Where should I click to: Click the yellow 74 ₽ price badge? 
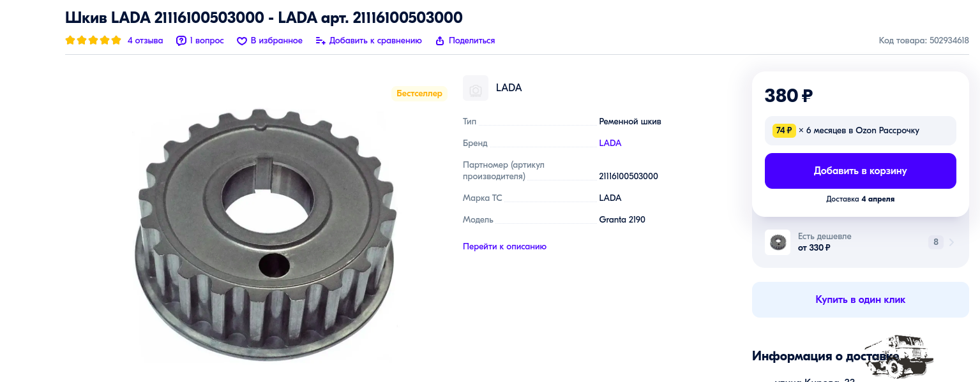coord(784,131)
